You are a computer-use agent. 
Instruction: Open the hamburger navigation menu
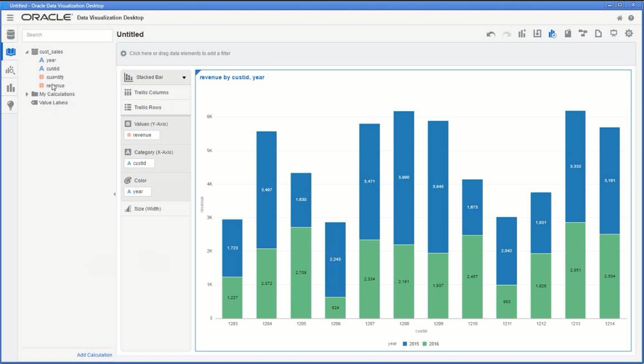click(10, 18)
